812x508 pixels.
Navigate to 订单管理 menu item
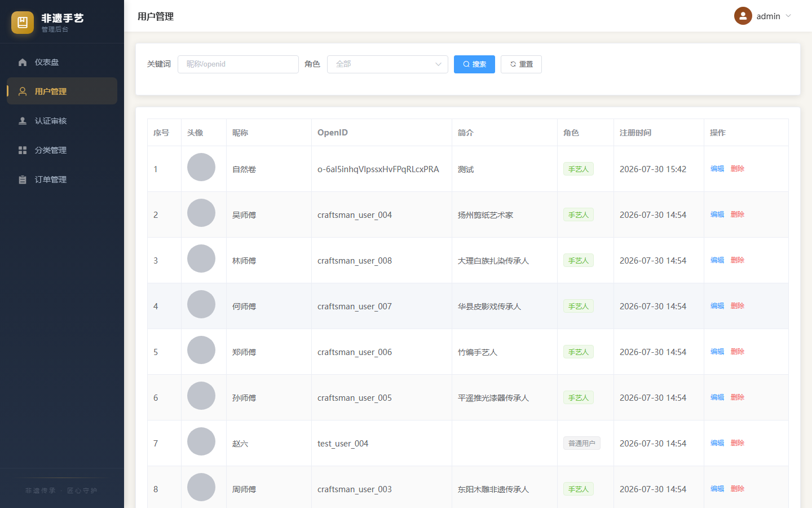(62, 179)
